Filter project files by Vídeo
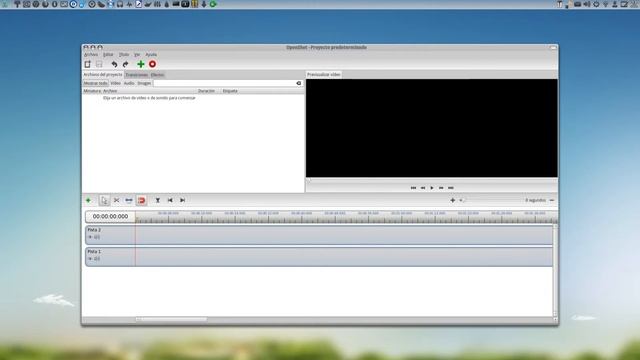 point(116,83)
